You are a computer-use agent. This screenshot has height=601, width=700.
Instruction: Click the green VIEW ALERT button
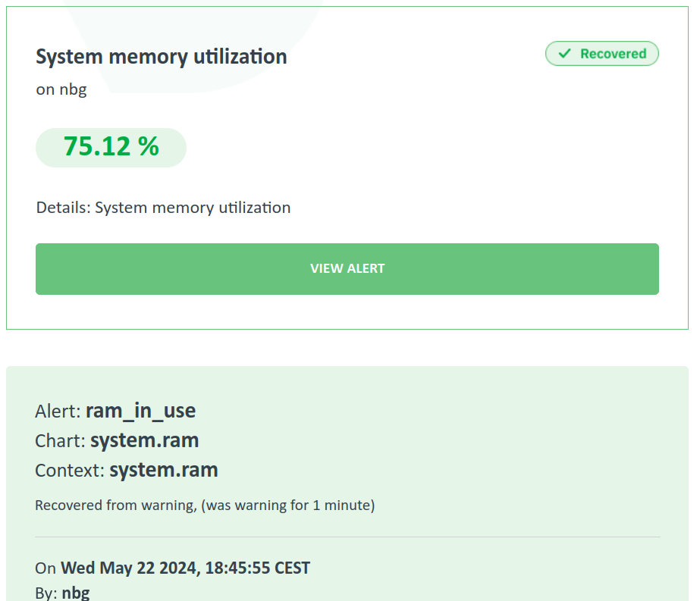click(347, 268)
